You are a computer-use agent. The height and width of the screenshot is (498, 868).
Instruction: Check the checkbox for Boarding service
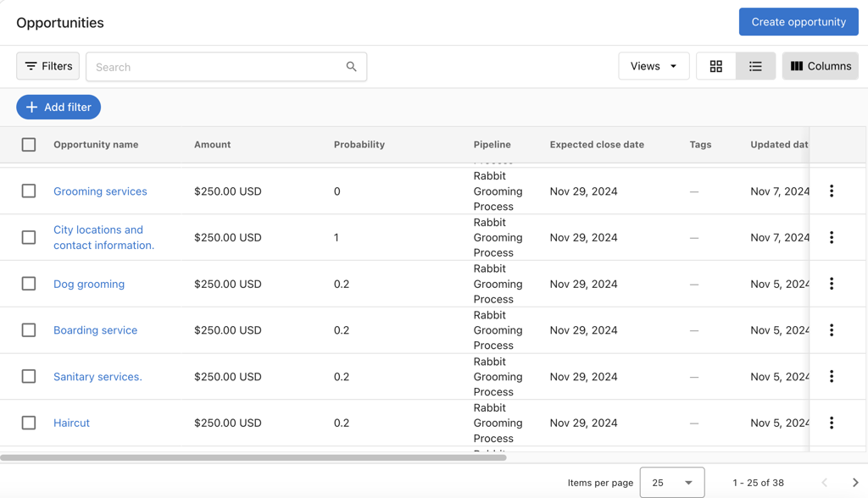(x=28, y=330)
